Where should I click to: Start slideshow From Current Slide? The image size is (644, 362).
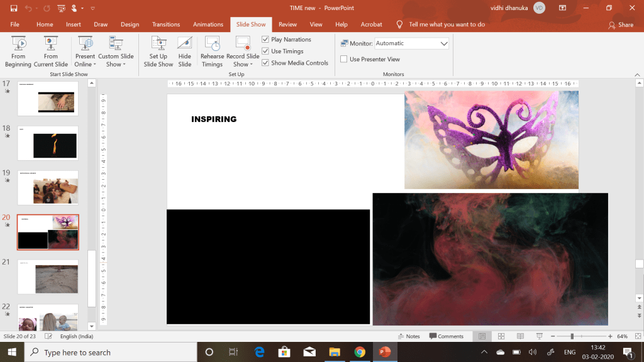point(51,51)
